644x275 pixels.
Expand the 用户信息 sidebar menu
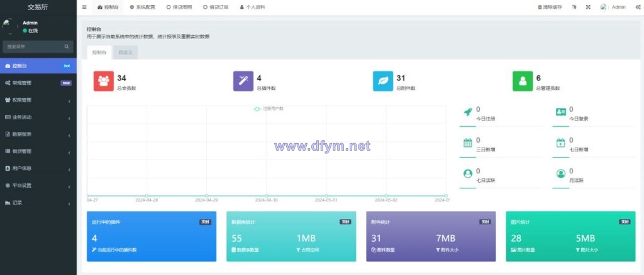coord(38,168)
